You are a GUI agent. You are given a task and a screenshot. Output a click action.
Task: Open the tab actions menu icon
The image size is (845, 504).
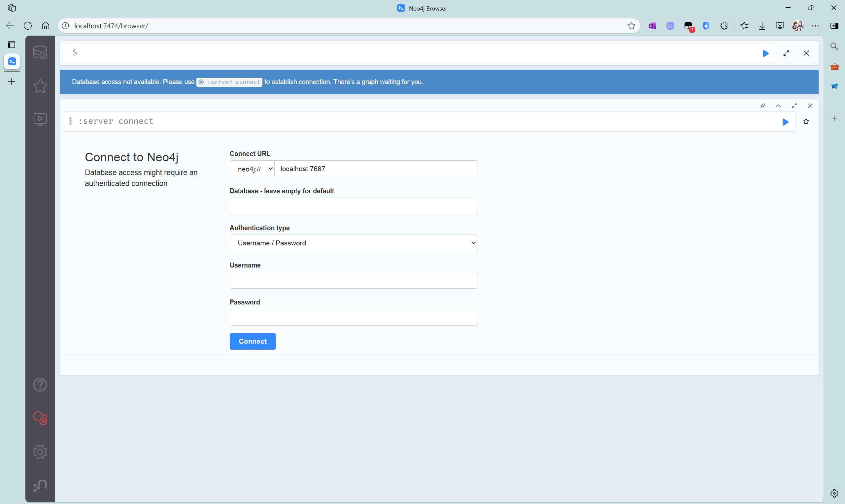(x=12, y=45)
